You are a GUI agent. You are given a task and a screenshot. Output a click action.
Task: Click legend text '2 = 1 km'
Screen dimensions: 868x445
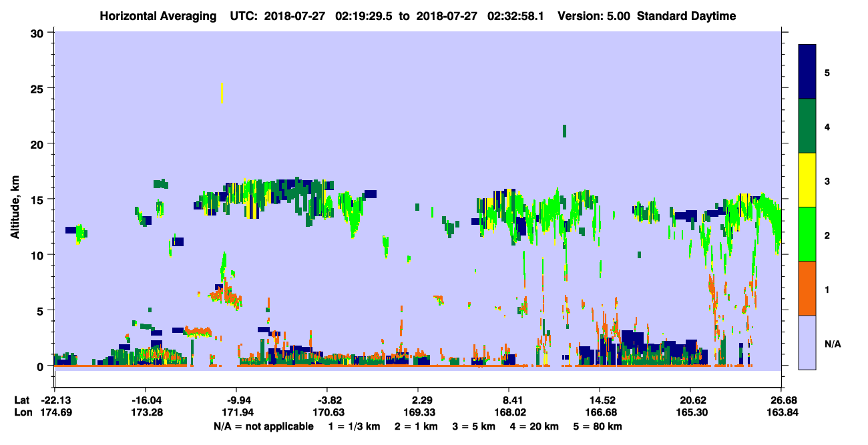416,426
